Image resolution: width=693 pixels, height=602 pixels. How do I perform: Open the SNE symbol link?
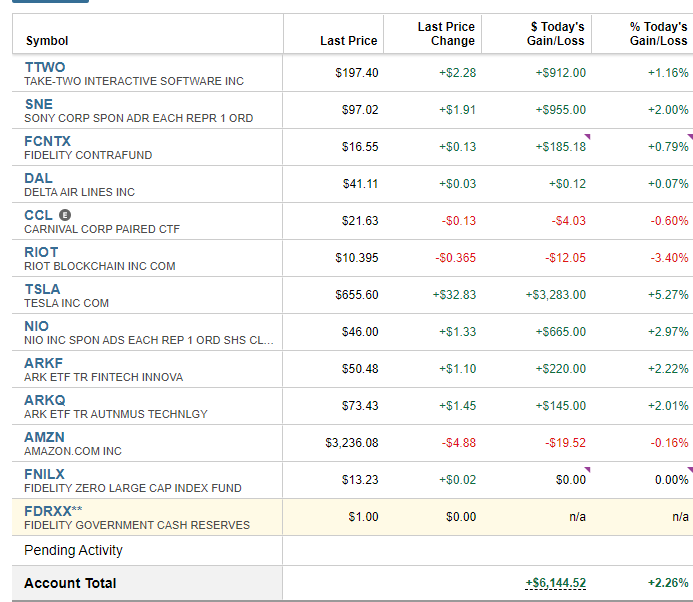(38, 104)
